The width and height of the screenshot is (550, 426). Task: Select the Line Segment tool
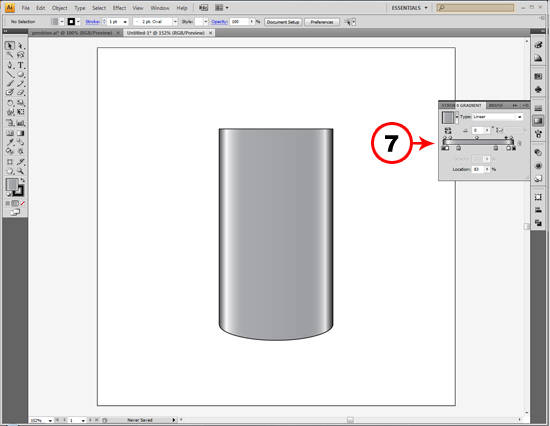click(x=10, y=74)
